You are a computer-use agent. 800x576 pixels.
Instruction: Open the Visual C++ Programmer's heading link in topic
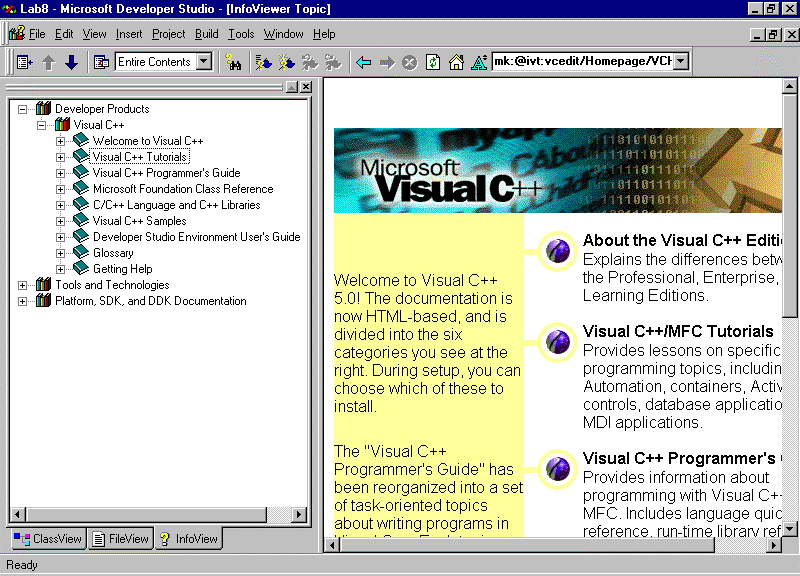click(682, 459)
